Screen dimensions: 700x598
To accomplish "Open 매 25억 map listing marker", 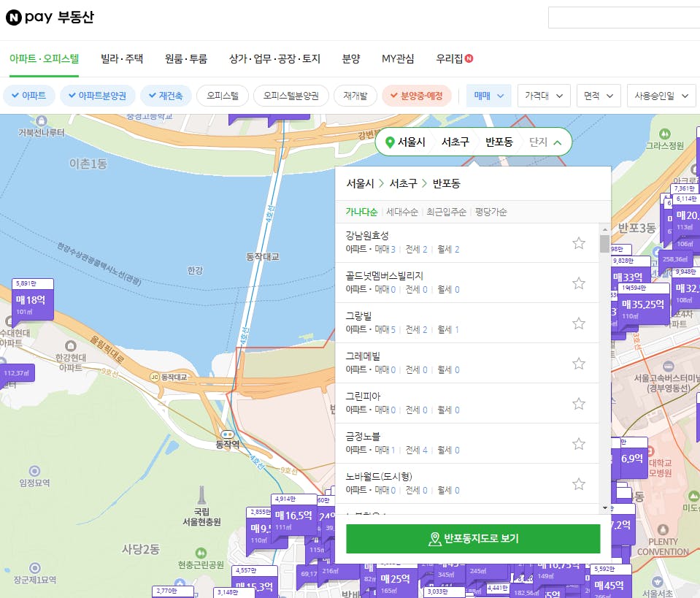I will 395,579.
